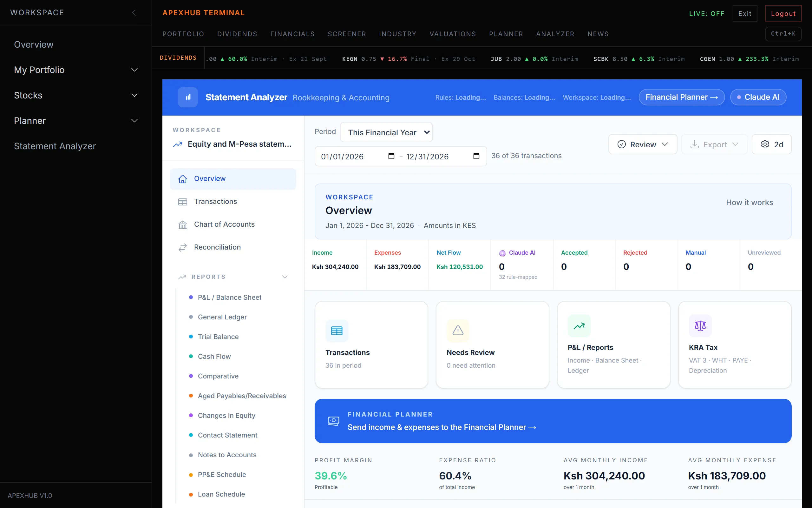The image size is (812, 508).
Task: Click the settings gear icon next to 2d
Action: point(765,144)
